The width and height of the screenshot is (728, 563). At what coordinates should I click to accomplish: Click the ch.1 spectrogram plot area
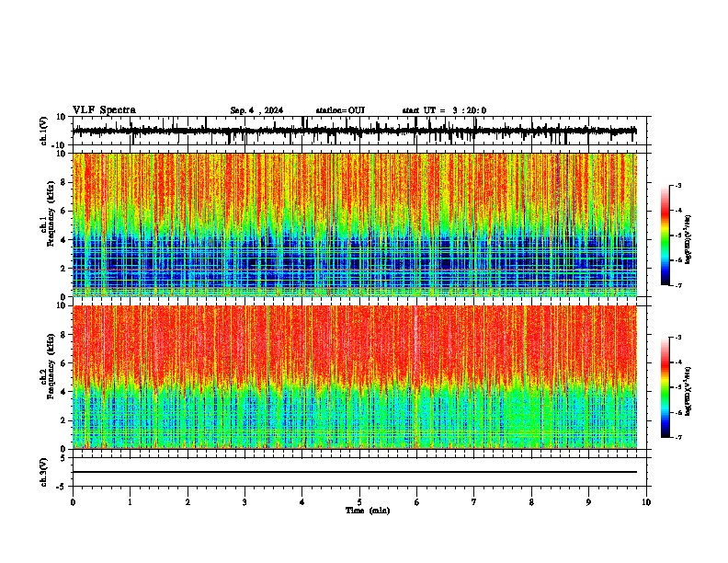[355, 224]
